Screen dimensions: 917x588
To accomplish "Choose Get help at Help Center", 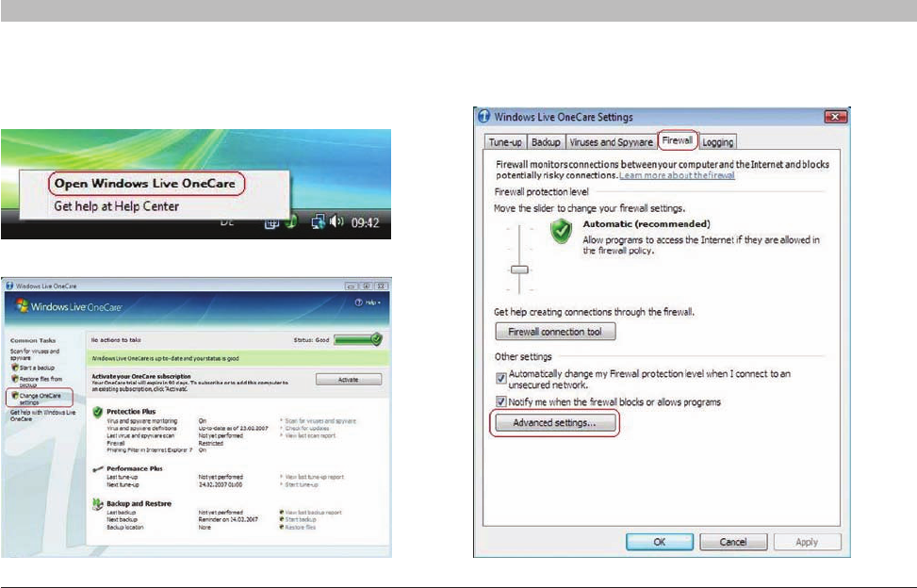I will [x=116, y=206].
